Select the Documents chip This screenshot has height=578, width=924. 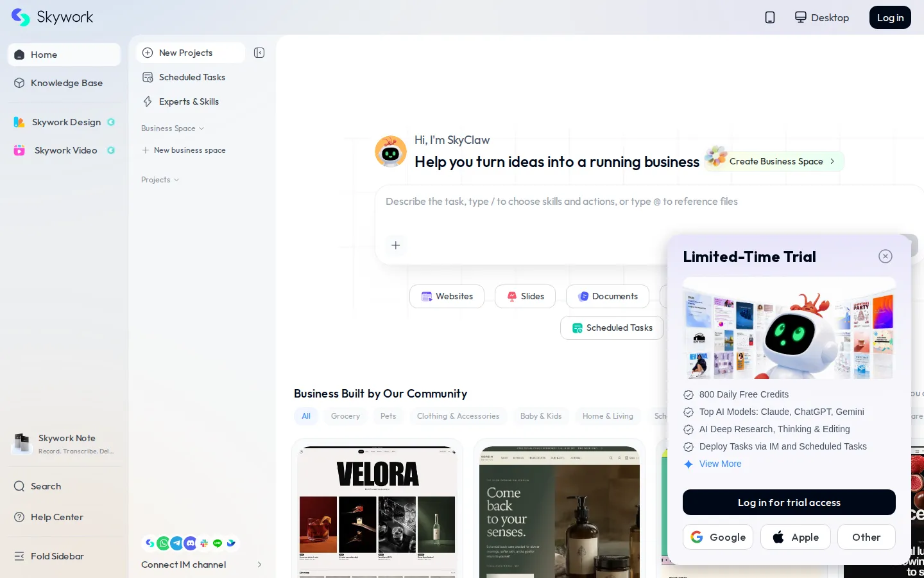click(x=608, y=296)
